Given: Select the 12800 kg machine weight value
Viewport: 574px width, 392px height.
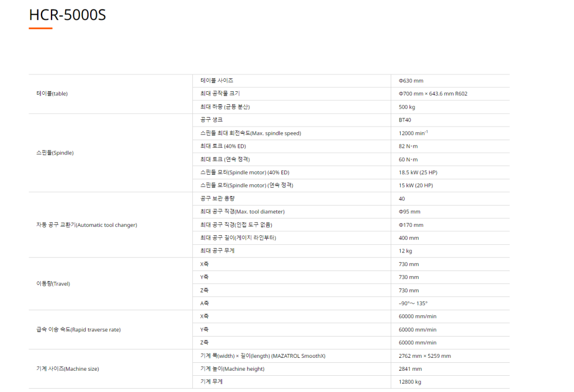Looking at the screenshot, I should pos(410,382).
